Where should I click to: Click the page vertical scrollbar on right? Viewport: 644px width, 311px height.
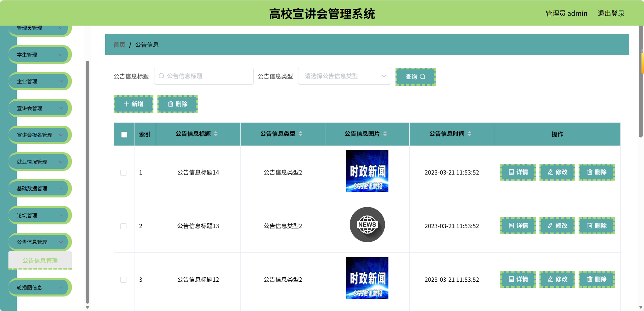tap(641, 81)
